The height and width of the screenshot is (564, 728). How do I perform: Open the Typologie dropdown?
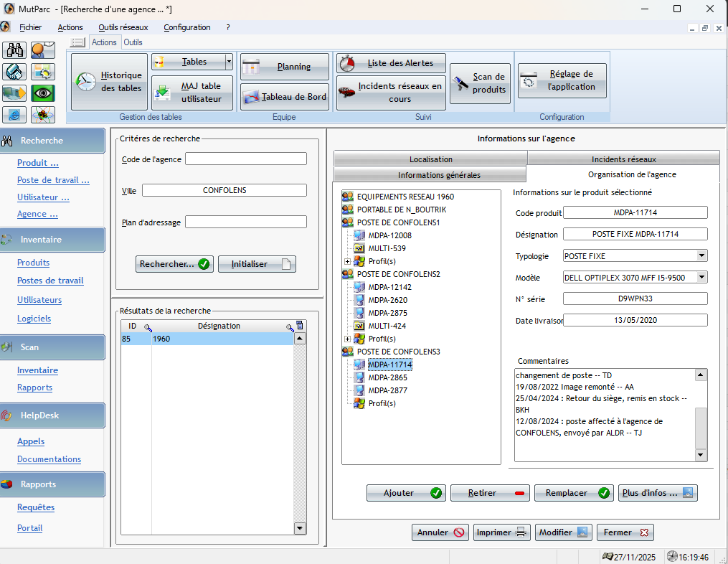pos(701,256)
